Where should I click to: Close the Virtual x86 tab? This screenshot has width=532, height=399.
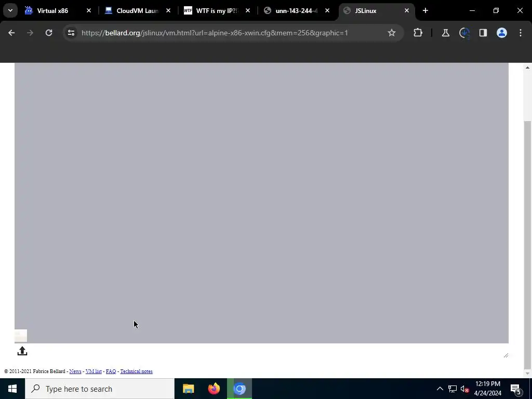point(89,10)
